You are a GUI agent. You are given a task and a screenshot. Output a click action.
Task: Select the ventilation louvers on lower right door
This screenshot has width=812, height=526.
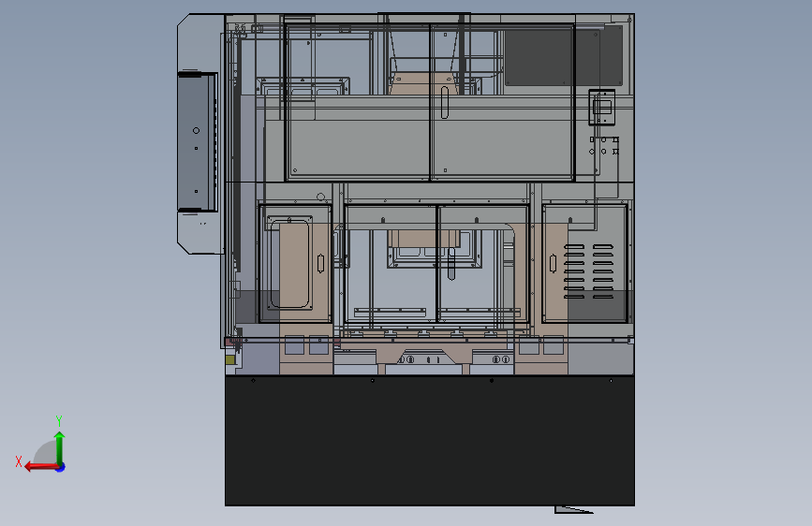tap(588, 271)
